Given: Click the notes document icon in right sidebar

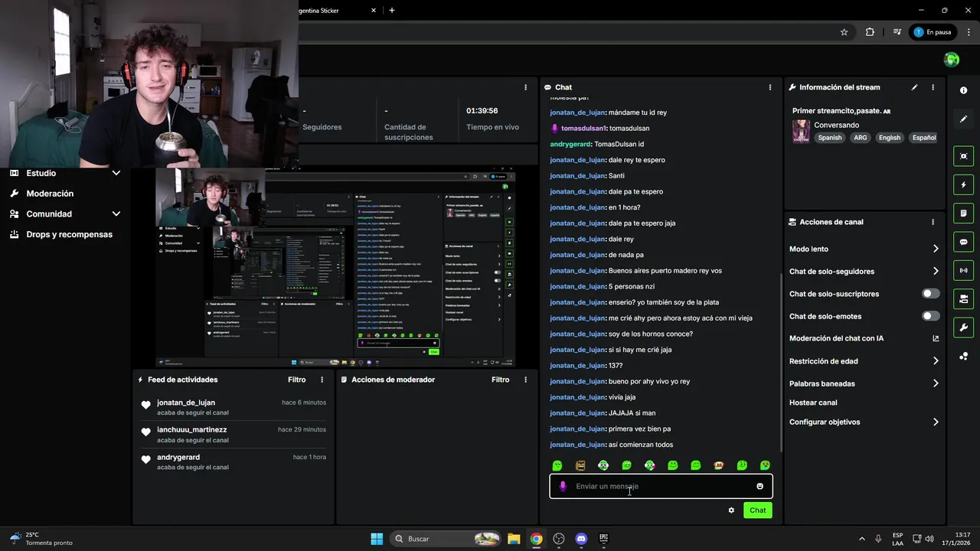Looking at the screenshot, I should (963, 213).
